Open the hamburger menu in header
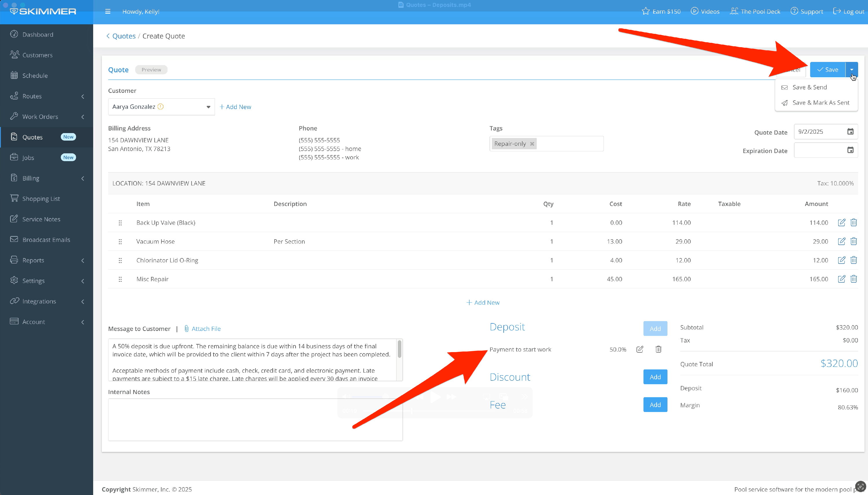The width and height of the screenshot is (868, 495). (x=108, y=11)
